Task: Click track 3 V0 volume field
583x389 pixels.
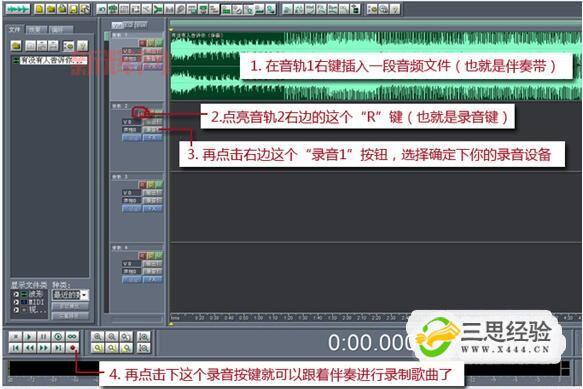Action: click(x=132, y=193)
